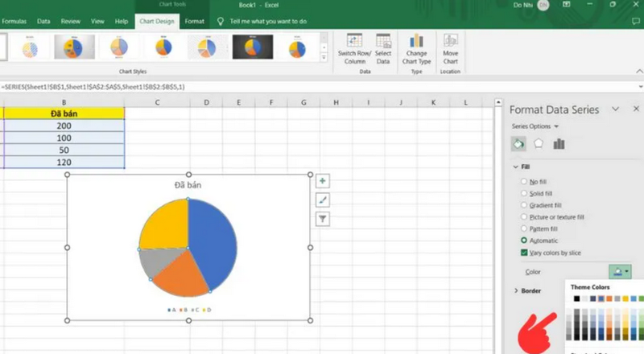Open Chart Elements plus button
Image resolution: width=644 pixels, height=354 pixels.
coord(323,181)
